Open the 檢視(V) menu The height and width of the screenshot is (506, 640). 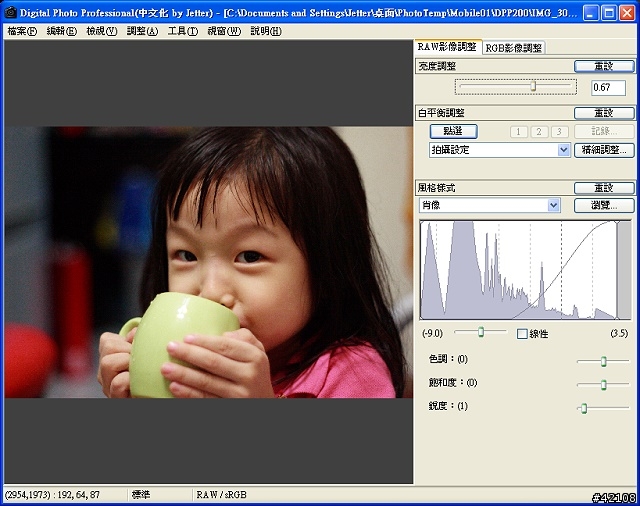click(x=102, y=31)
